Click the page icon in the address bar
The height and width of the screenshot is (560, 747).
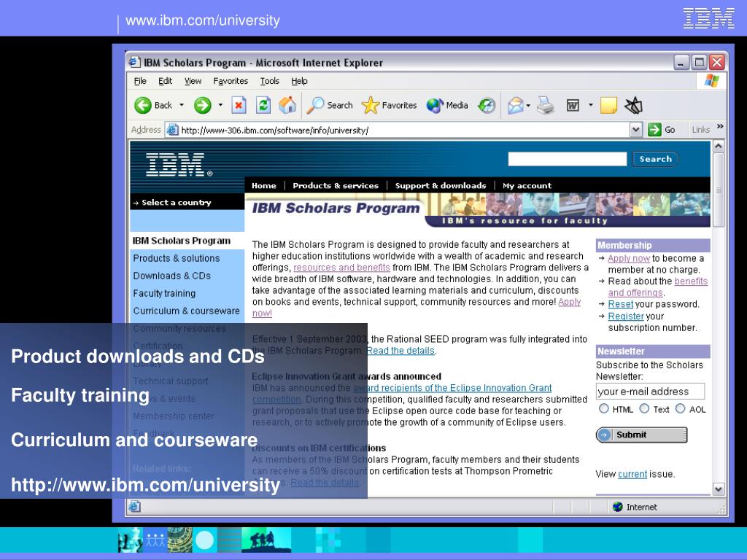(172, 130)
